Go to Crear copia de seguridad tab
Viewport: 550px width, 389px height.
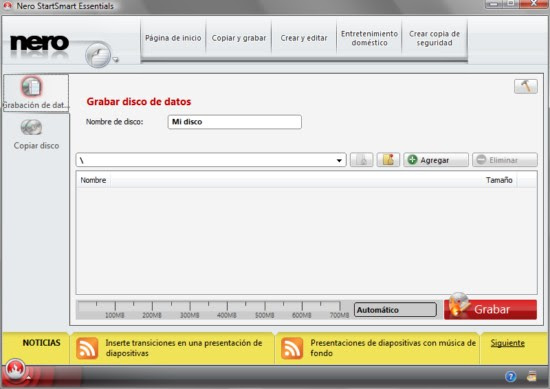click(434, 38)
